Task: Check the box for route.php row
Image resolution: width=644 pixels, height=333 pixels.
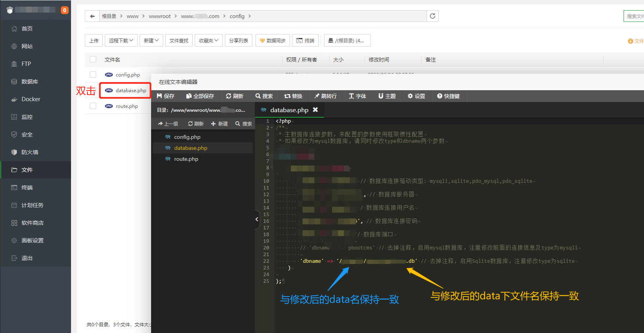Action: tap(93, 106)
